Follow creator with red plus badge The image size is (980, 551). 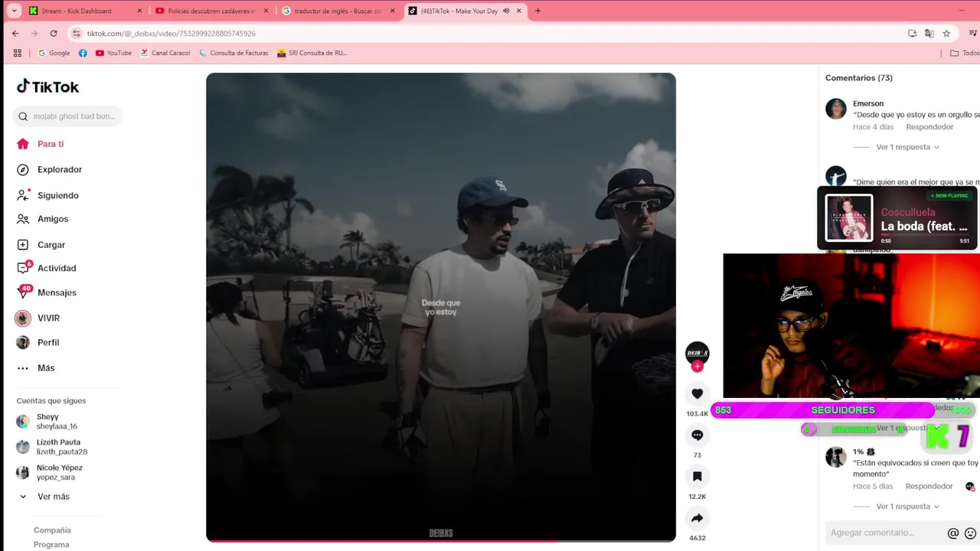click(697, 367)
